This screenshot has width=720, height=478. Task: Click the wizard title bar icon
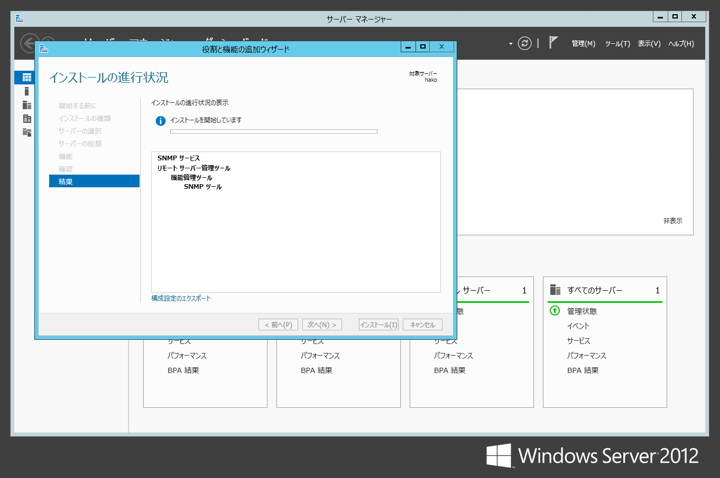[44, 48]
